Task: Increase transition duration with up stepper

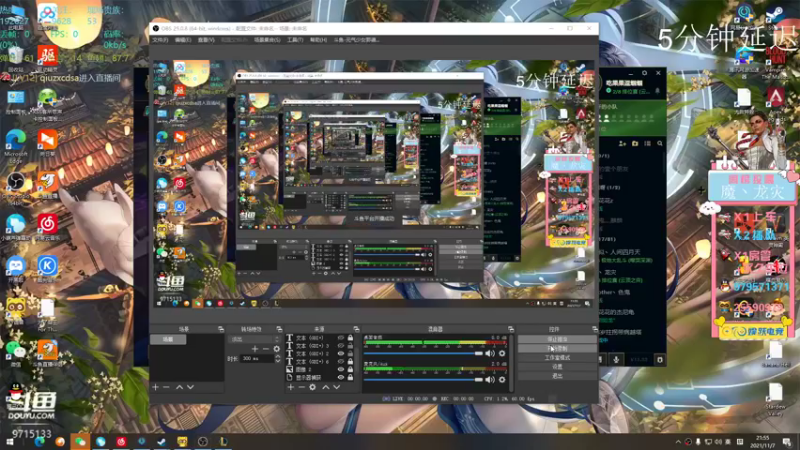Action: pyautogui.click(x=278, y=357)
